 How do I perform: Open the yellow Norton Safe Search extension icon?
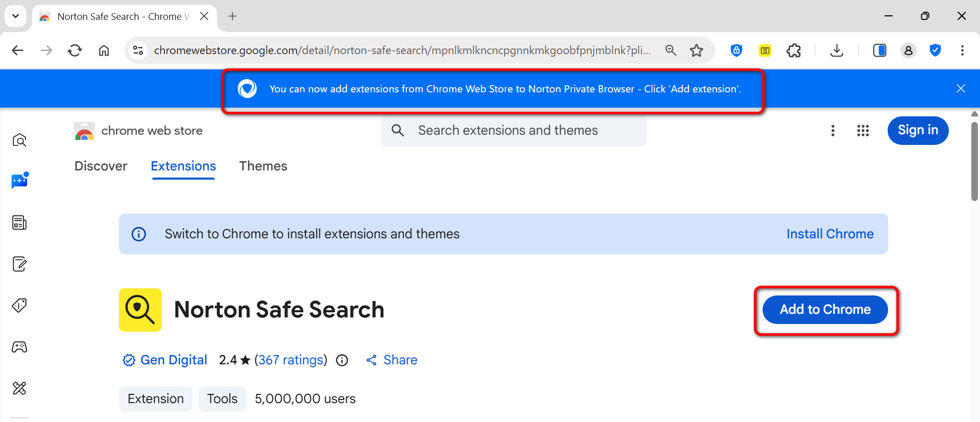(x=765, y=51)
